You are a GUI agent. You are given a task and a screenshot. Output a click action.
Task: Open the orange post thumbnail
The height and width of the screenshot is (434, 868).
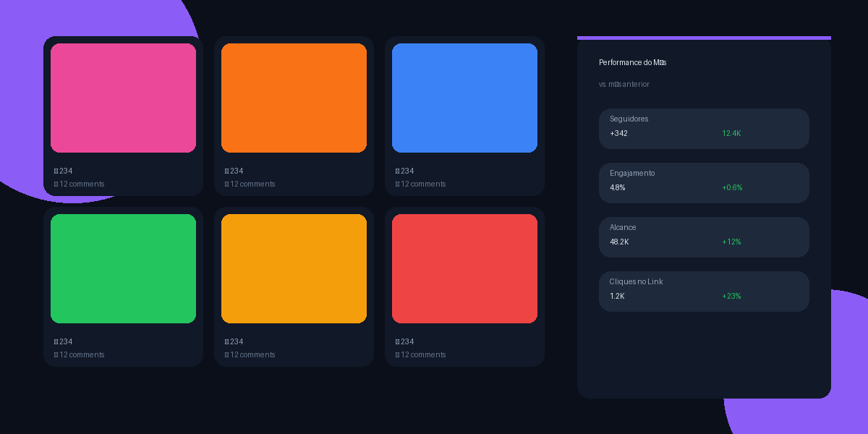[x=294, y=98]
